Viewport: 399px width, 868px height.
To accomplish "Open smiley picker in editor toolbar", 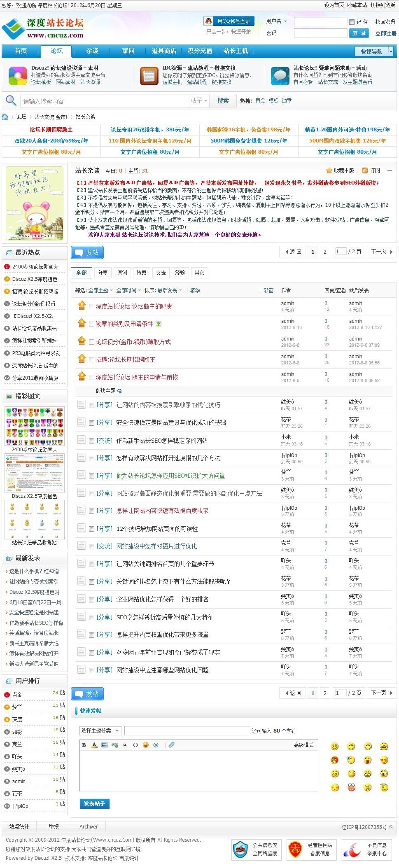I will coord(145,745).
